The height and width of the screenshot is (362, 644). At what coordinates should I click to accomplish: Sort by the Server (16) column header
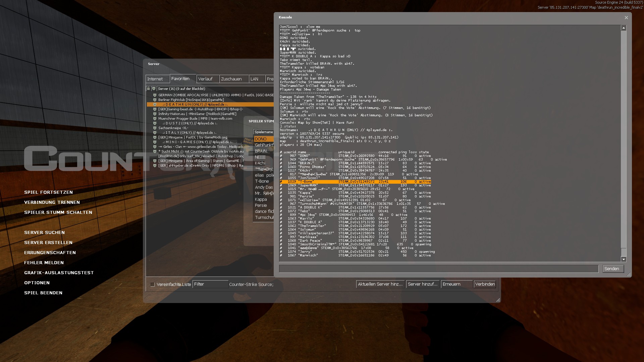pos(215,89)
